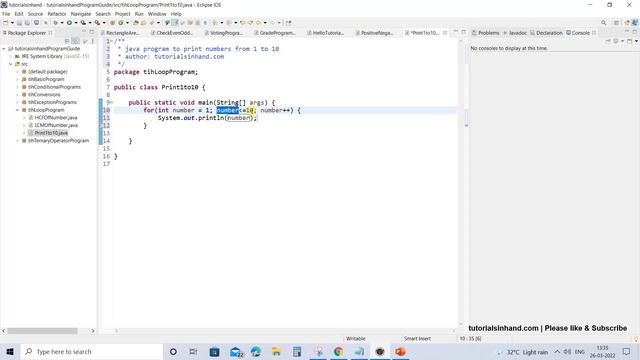Viewport: 640px width, 360px height.
Task: Open the Debug configurations dropdown arrow
Action: tap(62, 23)
